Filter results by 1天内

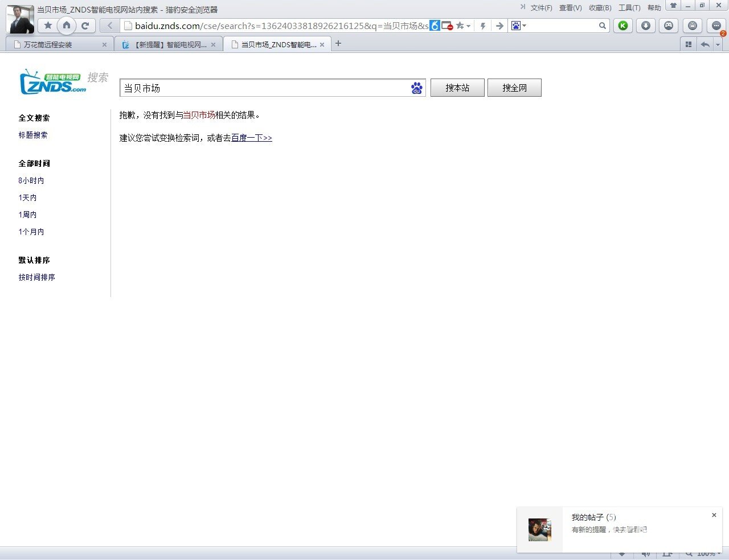click(x=27, y=197)
